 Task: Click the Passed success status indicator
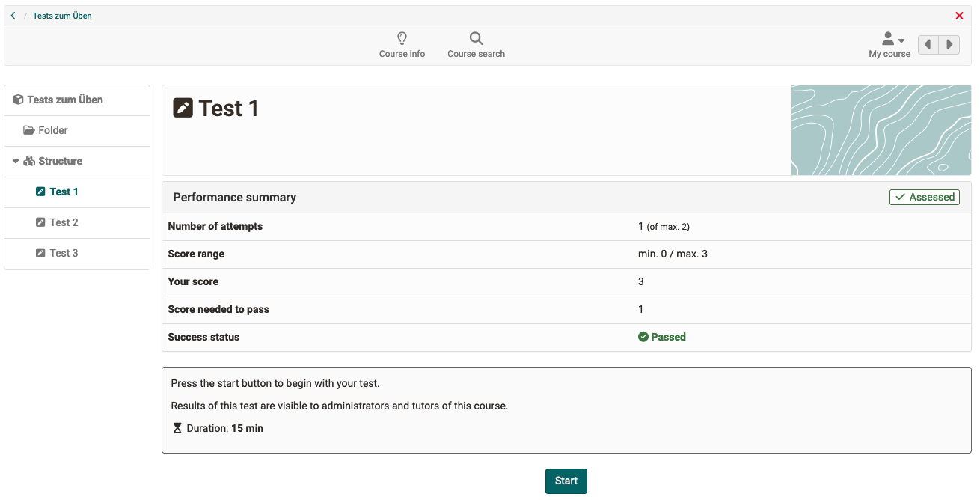click(x=661, y=336)
